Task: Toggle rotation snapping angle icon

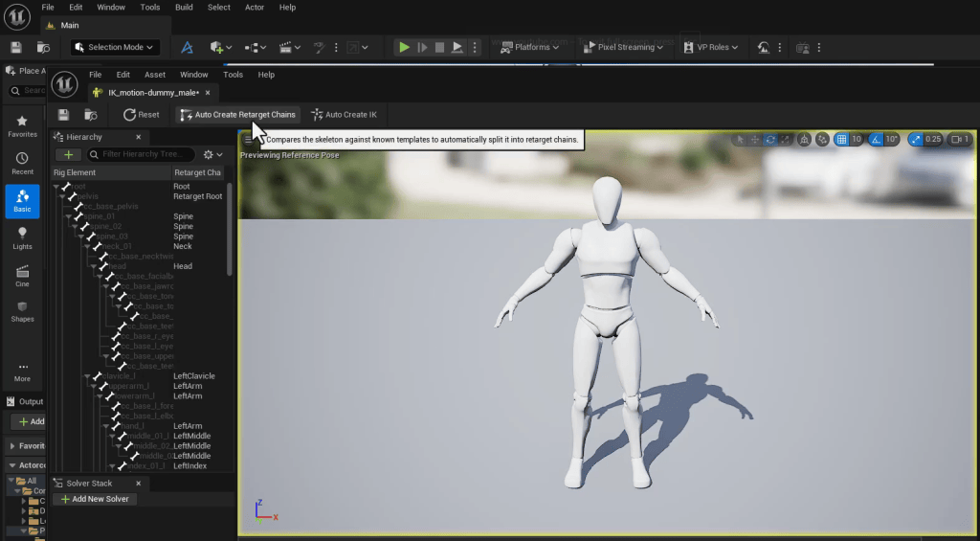Action: tap(877, 140)
